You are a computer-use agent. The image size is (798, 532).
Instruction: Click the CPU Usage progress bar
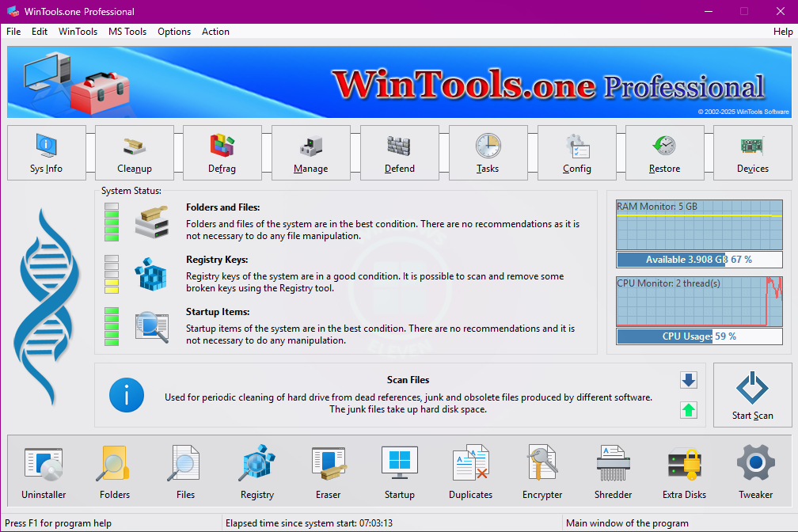(x=699, y=336)
